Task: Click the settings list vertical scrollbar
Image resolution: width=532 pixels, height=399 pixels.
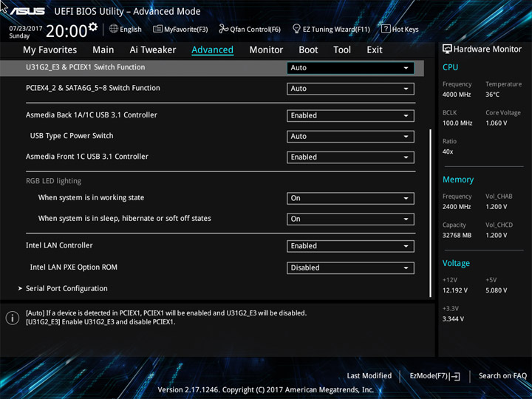Action: [x=431, y=213]
